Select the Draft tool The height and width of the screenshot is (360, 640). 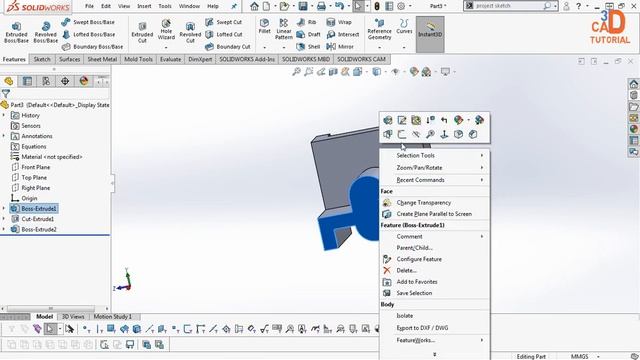(x=309, y=34)
